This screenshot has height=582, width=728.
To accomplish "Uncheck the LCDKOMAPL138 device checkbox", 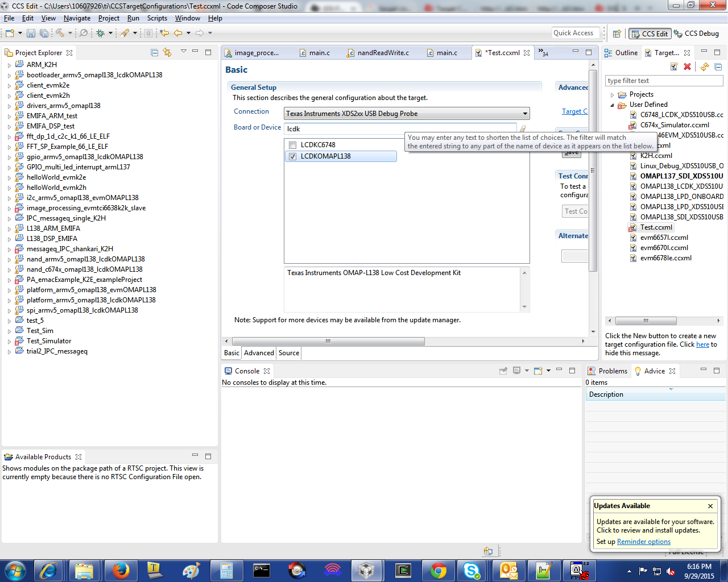I will tap(292, 157).
